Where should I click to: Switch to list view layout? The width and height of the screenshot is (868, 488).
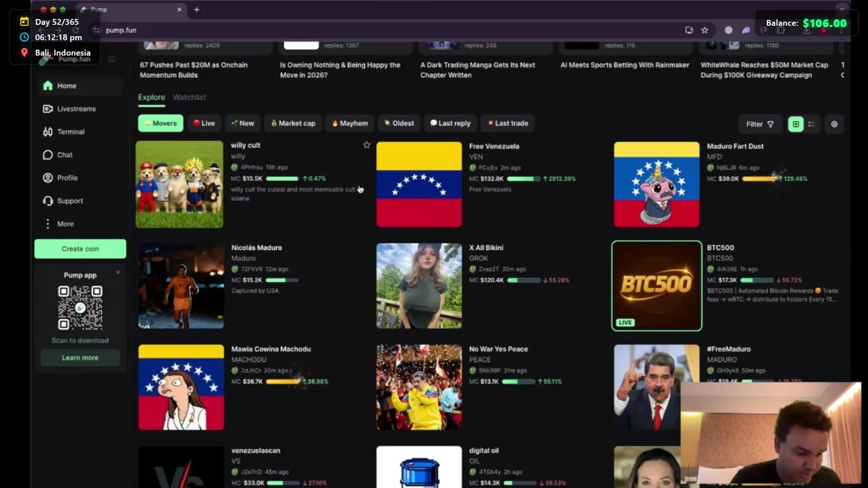pos(811,124)
